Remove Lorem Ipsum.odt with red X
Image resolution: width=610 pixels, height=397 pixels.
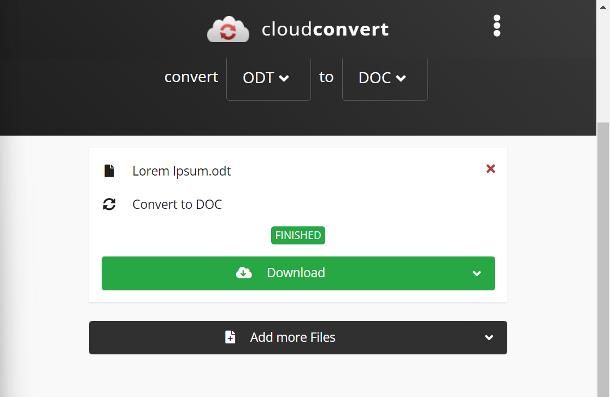coord(491,169)
